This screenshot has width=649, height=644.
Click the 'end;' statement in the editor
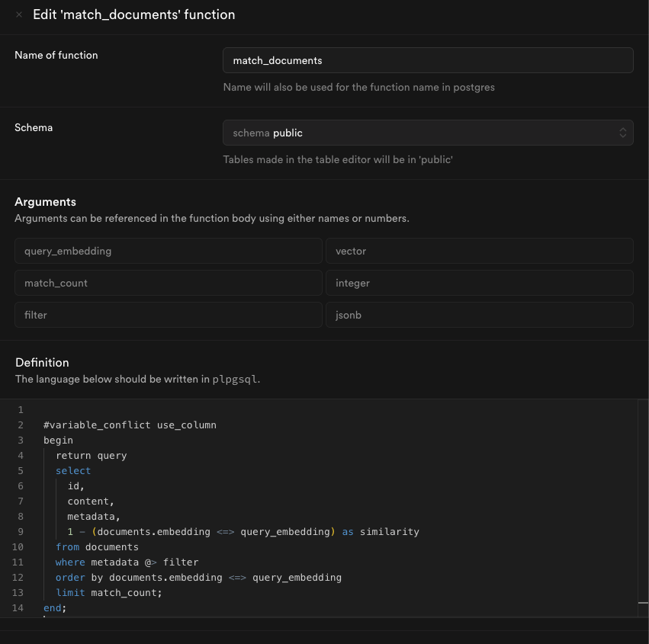55,607
